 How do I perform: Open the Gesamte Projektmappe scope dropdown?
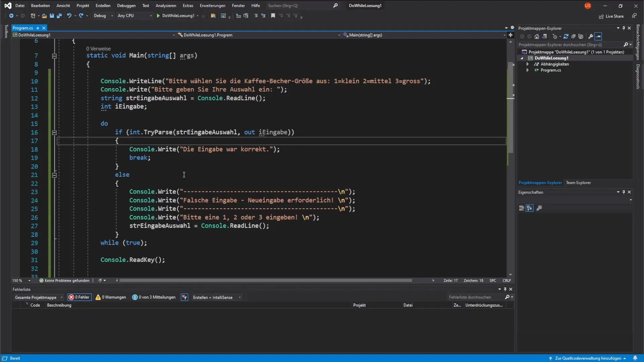[x=39, y=298]
